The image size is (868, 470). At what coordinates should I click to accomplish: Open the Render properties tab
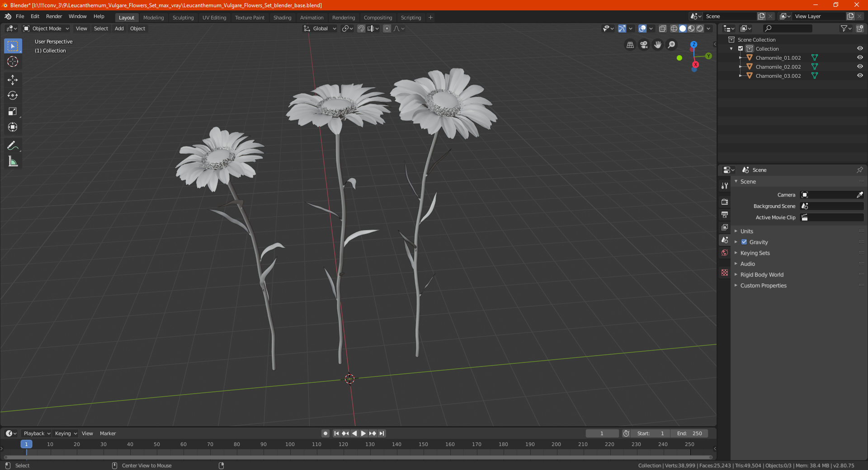725,202
